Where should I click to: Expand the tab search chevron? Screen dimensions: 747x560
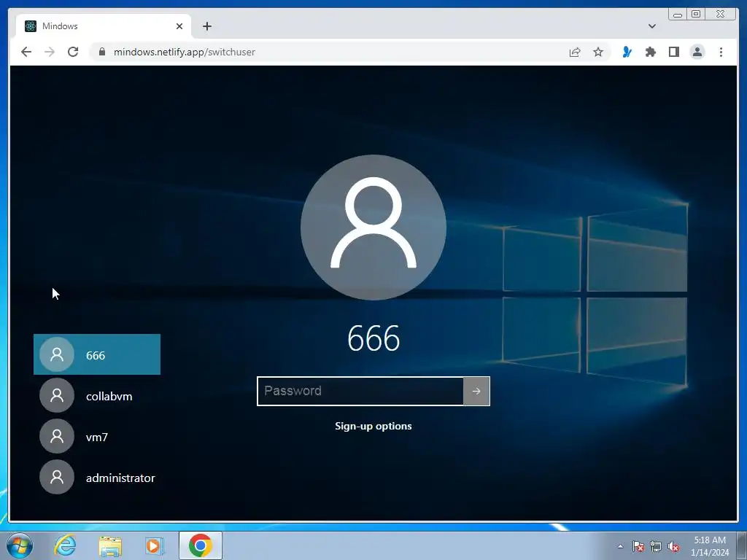[652, 26]
